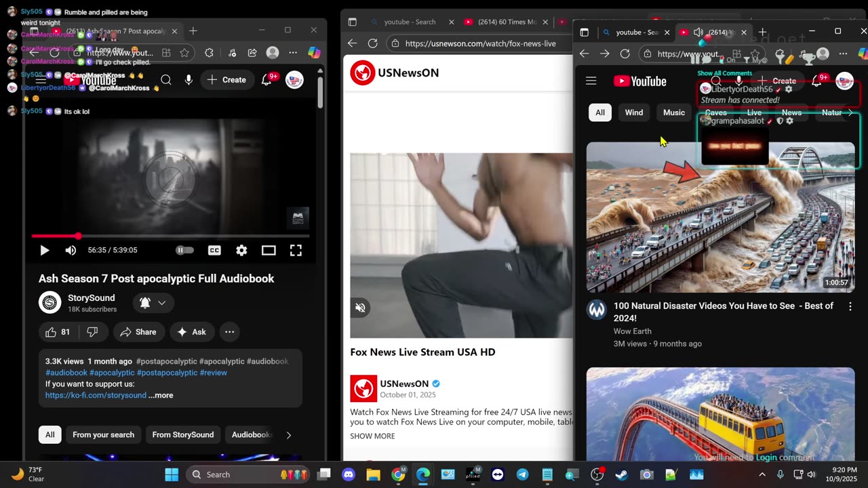Open voice search microphone in left YouTube window
Screen dimensions: 868x488
click(189, 80)
